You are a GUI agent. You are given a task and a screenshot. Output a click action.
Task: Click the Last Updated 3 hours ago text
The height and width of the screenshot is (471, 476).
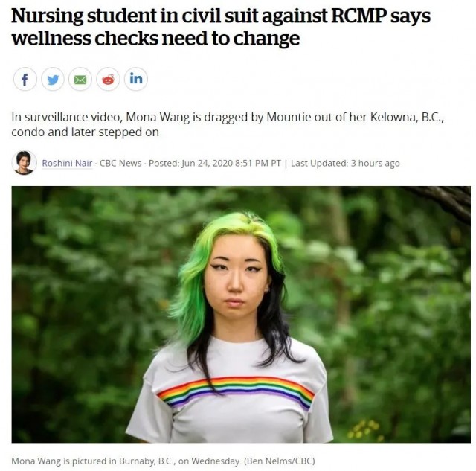pyautogui.click(x=345, y=163)
